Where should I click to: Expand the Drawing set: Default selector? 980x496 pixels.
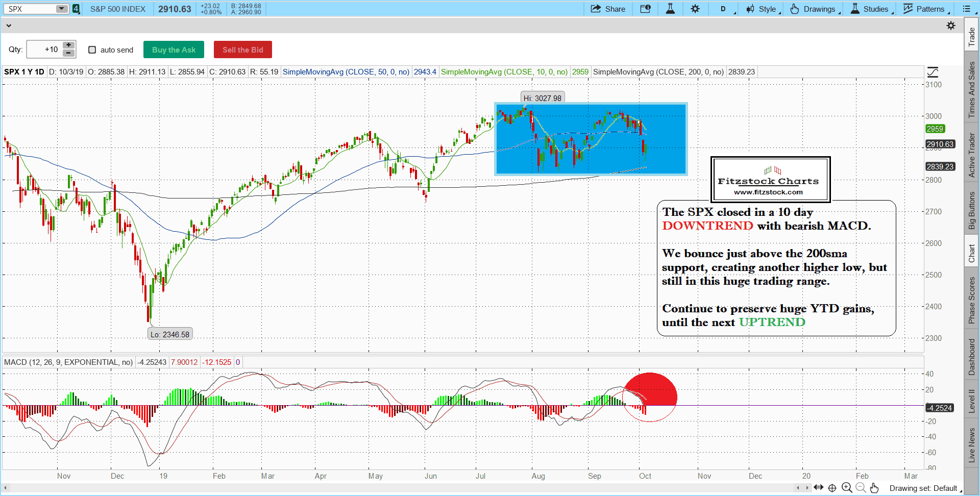click(925, 488)
